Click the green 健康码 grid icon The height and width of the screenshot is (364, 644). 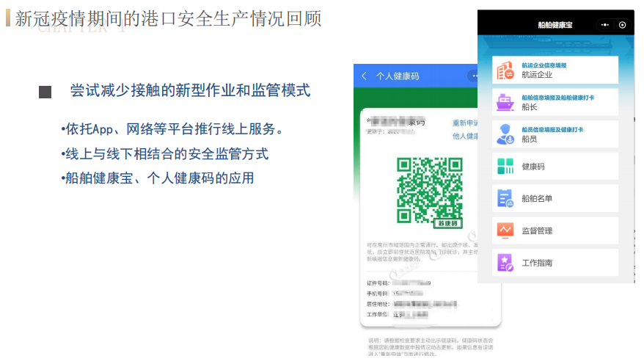505,167
